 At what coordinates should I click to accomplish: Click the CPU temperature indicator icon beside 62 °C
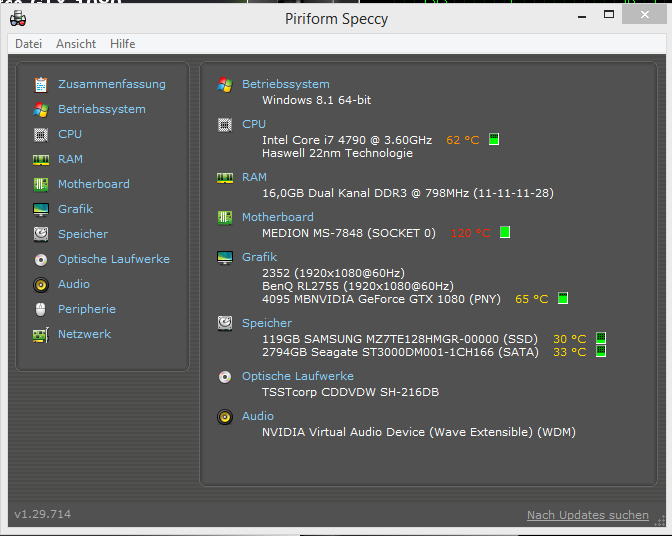coord(494,140)
